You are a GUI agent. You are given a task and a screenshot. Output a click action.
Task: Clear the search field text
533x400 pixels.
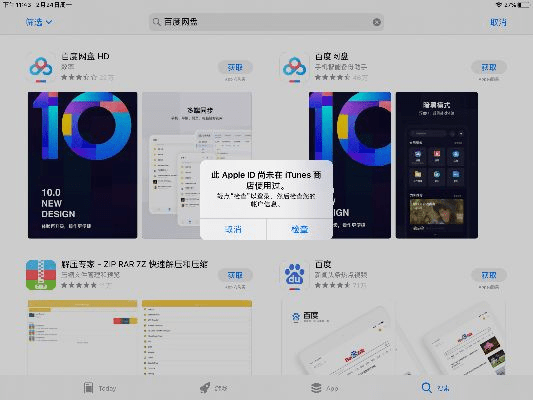point(377,22)
